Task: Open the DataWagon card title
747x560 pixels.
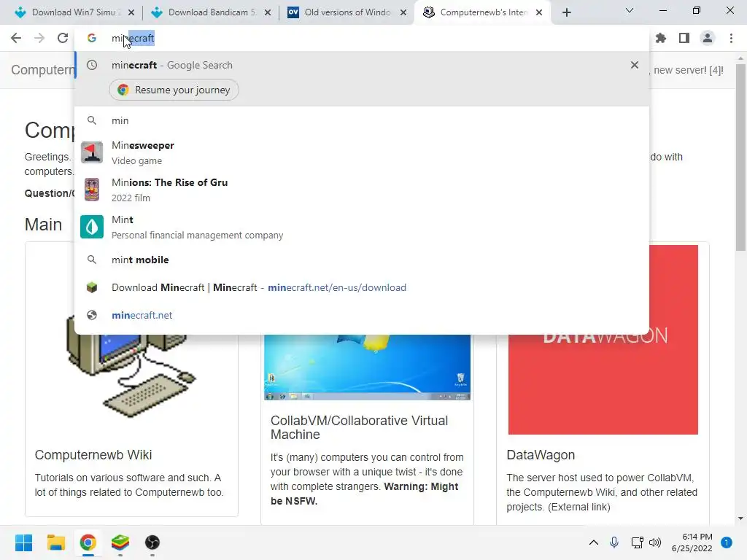Action: (541, 455)
